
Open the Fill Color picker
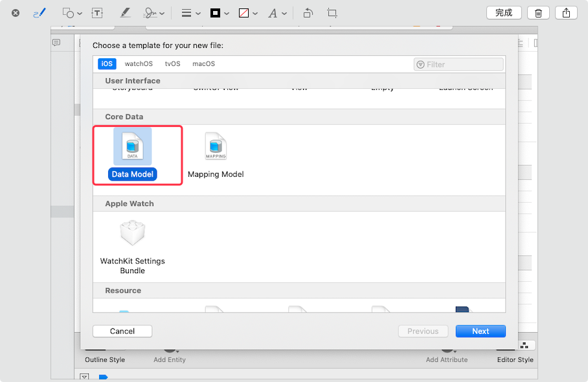(248, 13)
